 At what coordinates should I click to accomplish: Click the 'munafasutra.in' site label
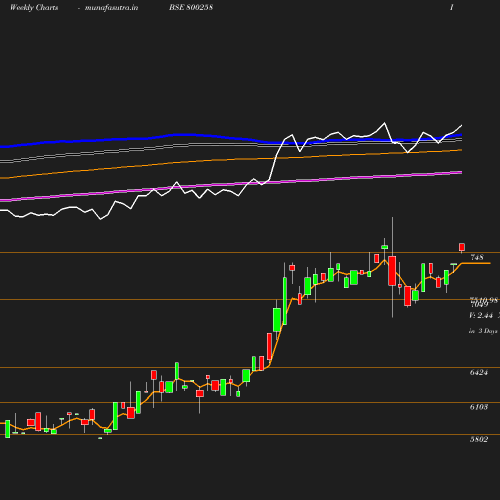point(111,8)
